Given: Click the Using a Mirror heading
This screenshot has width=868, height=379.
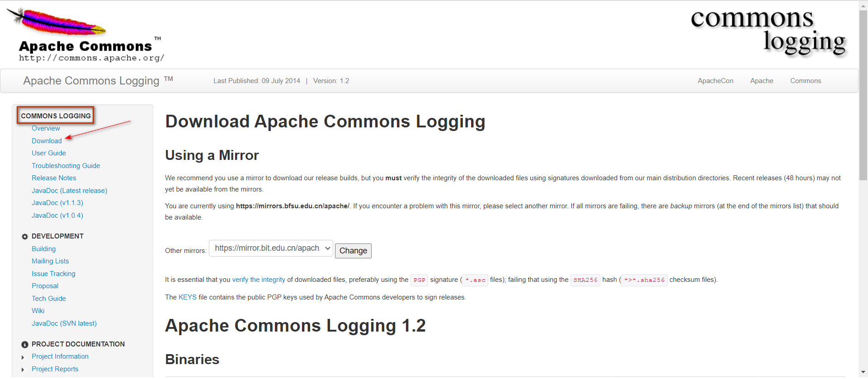Looking at the screenshot, I should (212, 155).
